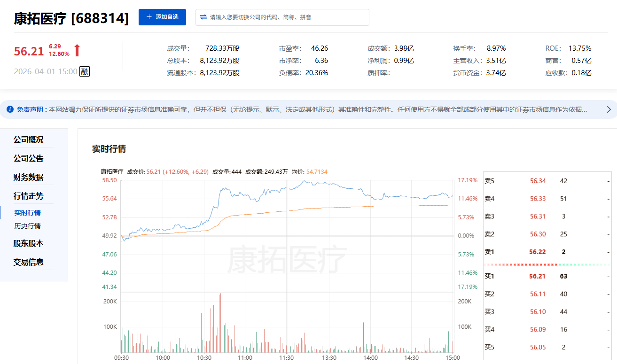Image resolution: width=617 pixels, height=364 pixels.
Task: Click the 总股本 label
Action: pos(178,61)
